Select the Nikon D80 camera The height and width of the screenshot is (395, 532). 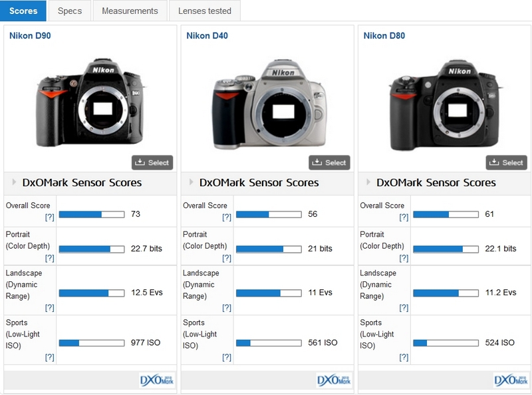pyautogui.click(x=506, y=162)
